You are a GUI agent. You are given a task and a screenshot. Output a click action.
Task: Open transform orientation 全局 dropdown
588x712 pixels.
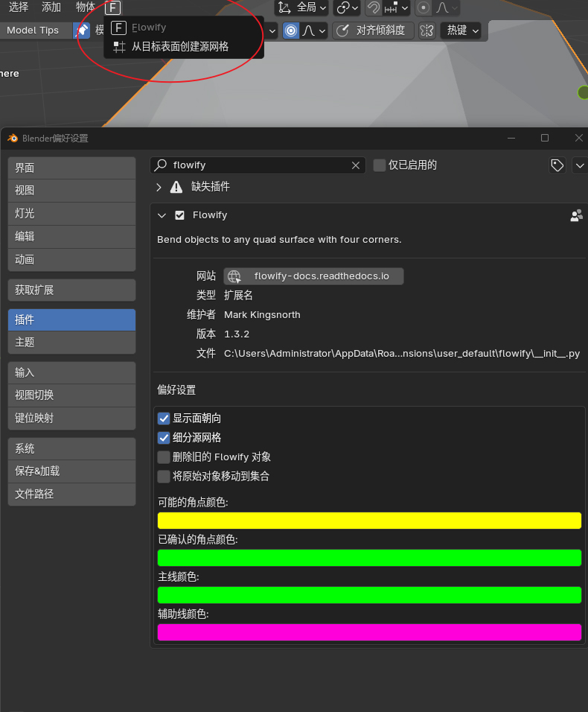point(302,7)
